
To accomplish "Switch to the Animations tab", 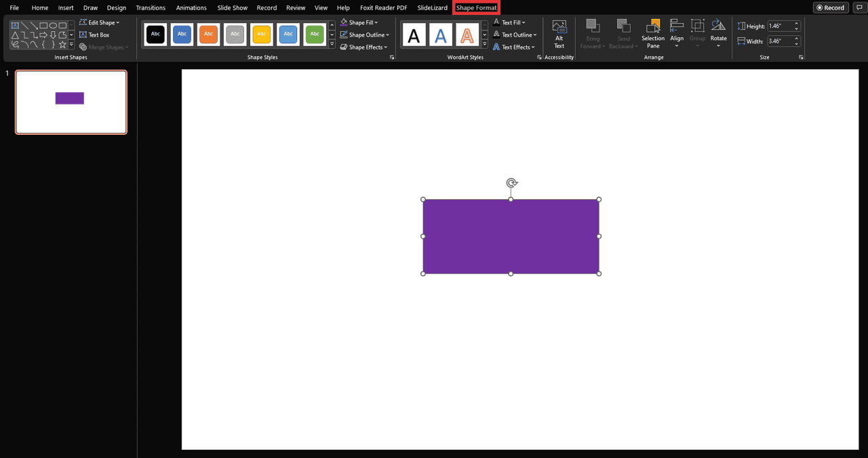I will [x=191, y=7].
